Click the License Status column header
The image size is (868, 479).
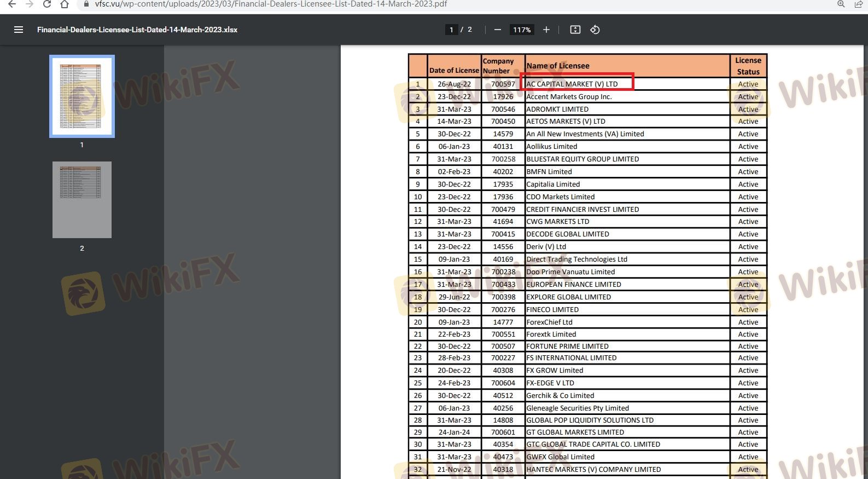pos(748,66)
